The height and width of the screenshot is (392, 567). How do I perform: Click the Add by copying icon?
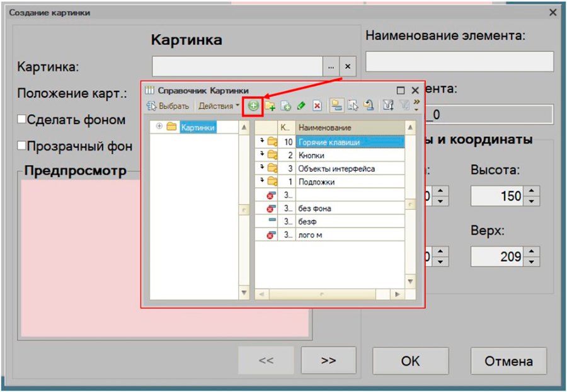pyautogui.click(x=285, y=106)
